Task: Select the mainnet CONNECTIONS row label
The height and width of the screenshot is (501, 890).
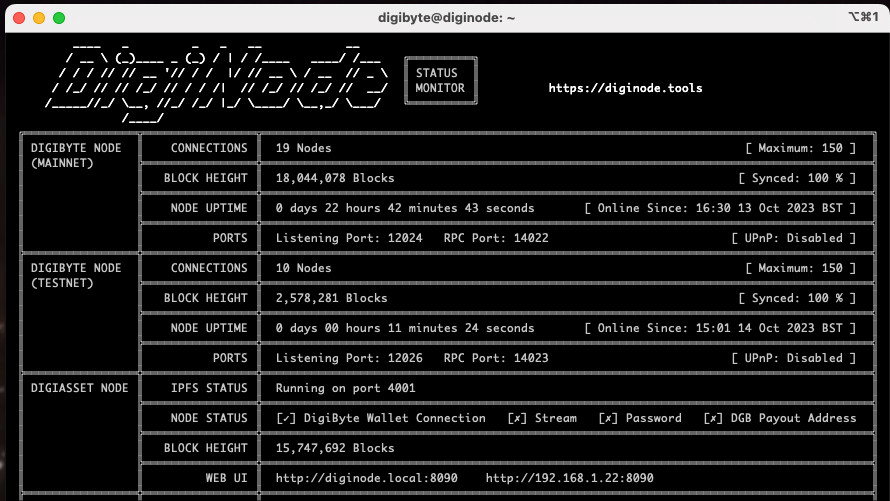Action: point(209,148)
